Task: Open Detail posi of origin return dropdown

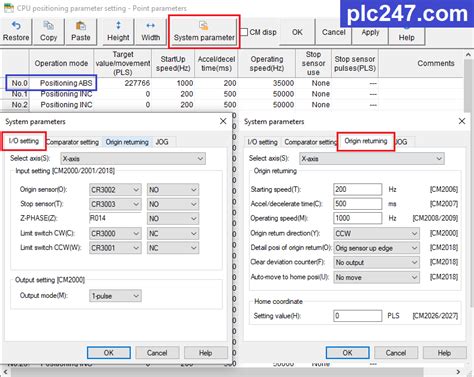Action: tap(376, 248)
